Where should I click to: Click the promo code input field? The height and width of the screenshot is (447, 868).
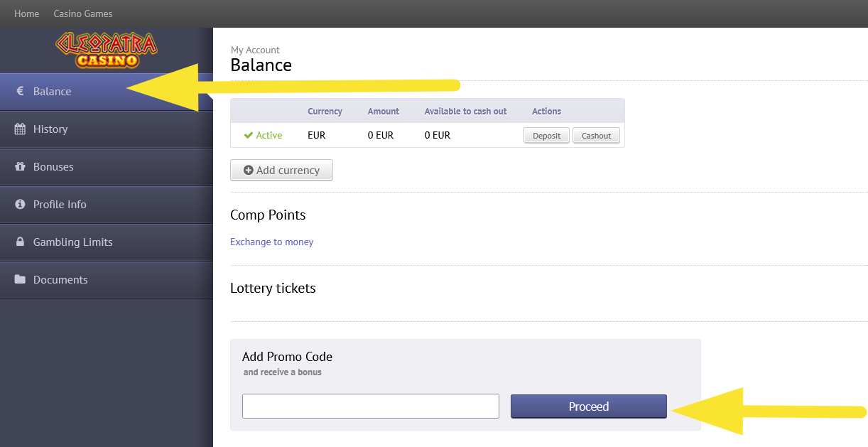(370, 406)
